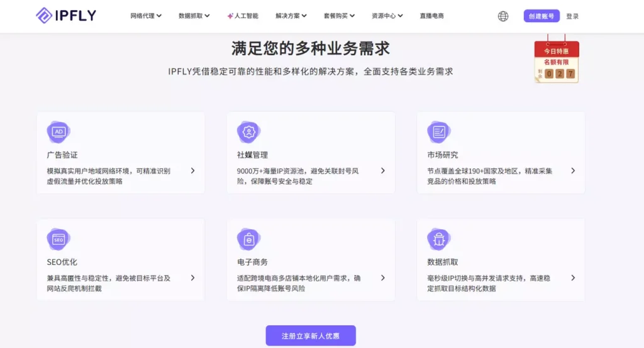
Task: Click the 数据抓取 card arrow
Action: point(573,278)
